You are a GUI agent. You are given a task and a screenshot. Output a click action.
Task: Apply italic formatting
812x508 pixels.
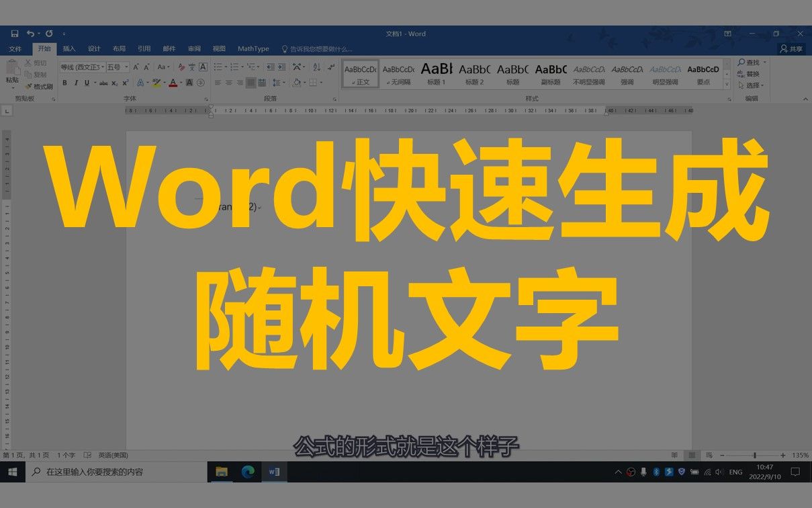click(x=76, y=83)
